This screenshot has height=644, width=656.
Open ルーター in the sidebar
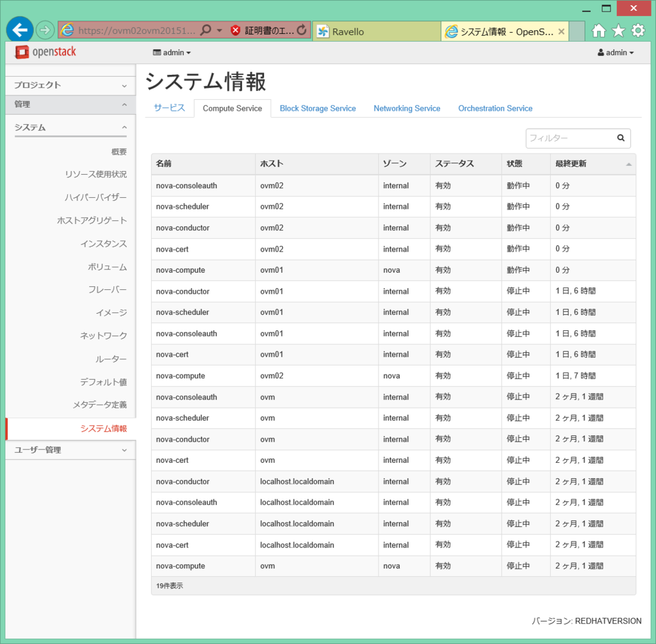[x=111, y=359]
